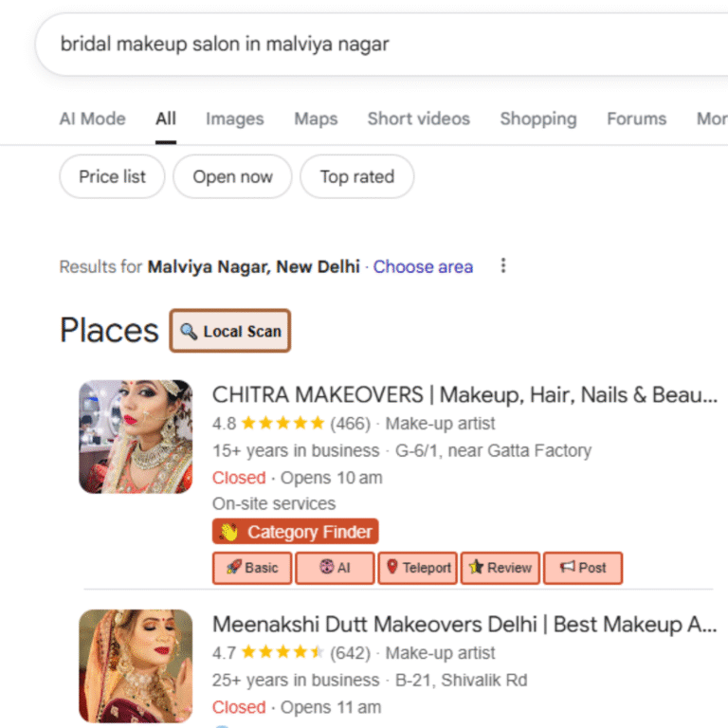Click the Choose area link
This screenshot has height=728, width=728.
(423, 266)
